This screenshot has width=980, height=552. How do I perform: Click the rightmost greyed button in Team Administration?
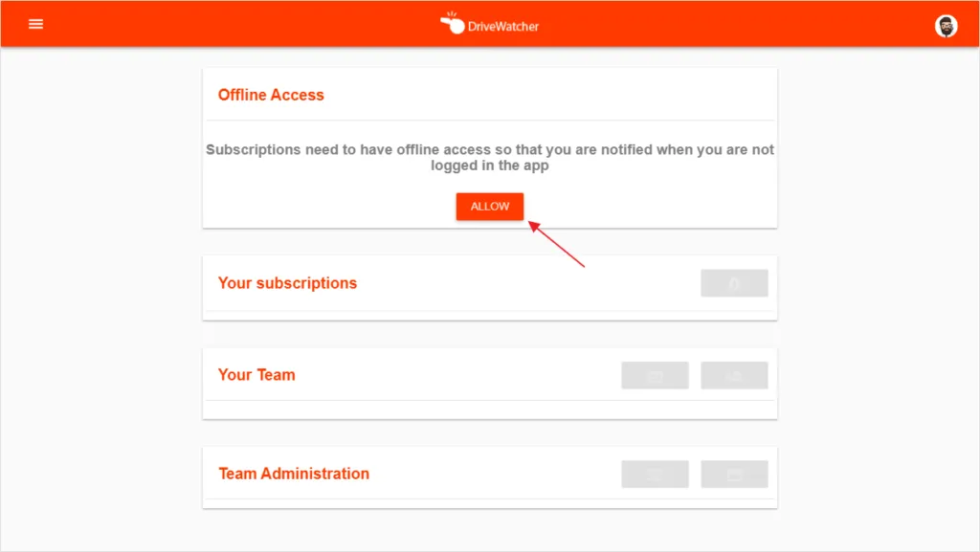(x=734, y=475)
